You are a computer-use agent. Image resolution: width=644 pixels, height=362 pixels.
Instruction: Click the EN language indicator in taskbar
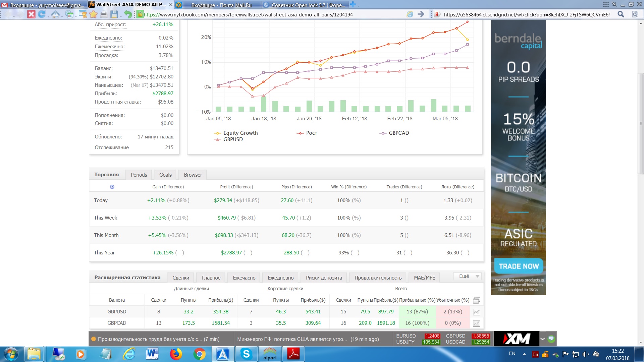point(512,353)
